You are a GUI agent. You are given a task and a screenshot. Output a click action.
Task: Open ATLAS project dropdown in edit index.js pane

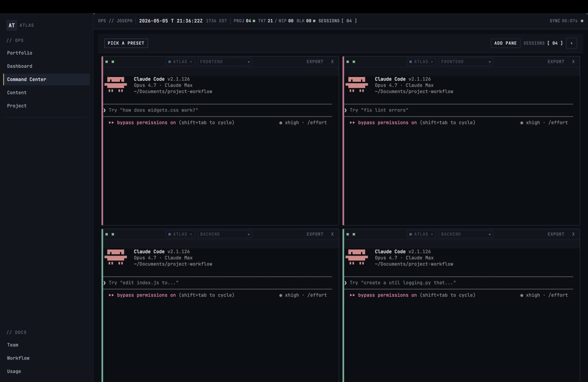(180, 234)
